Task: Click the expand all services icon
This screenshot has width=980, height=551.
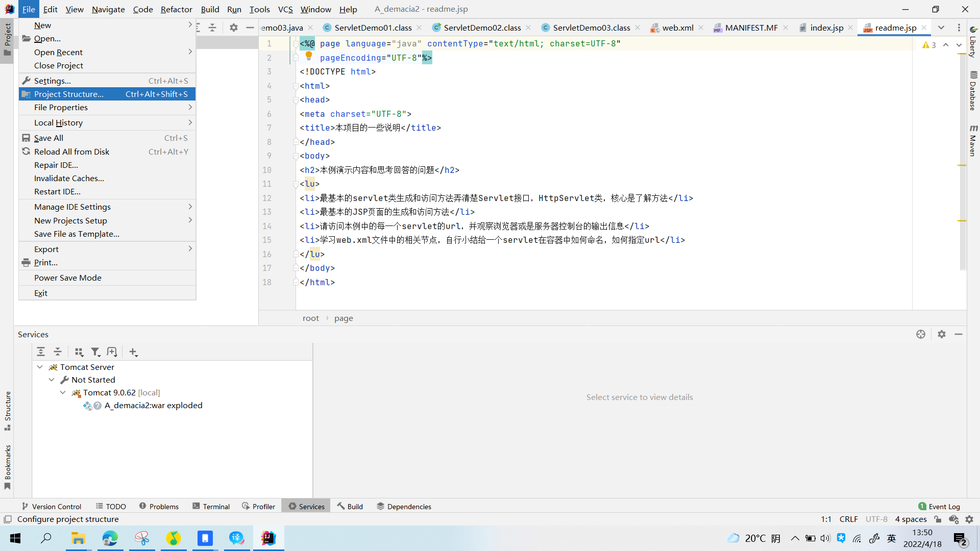Action: click(43, 352)
